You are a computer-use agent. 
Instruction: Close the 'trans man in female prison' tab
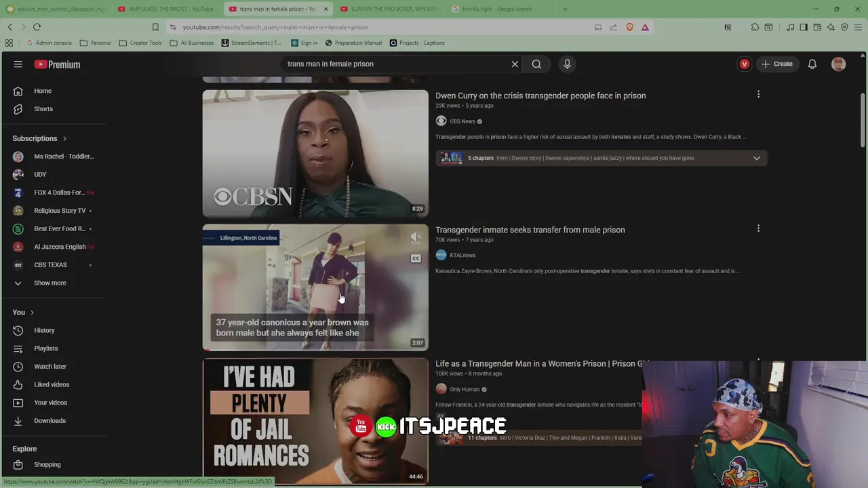pos(325,9)
